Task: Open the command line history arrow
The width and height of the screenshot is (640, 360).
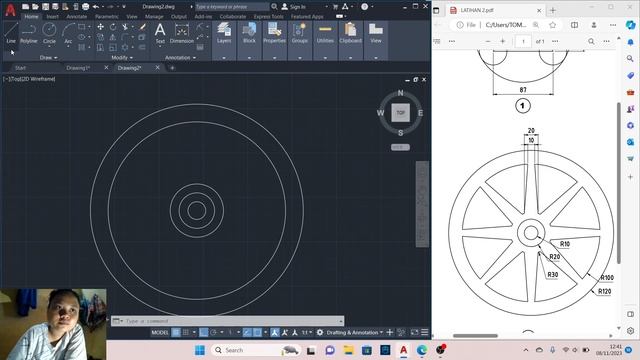Action: click(x=341, y=321)
